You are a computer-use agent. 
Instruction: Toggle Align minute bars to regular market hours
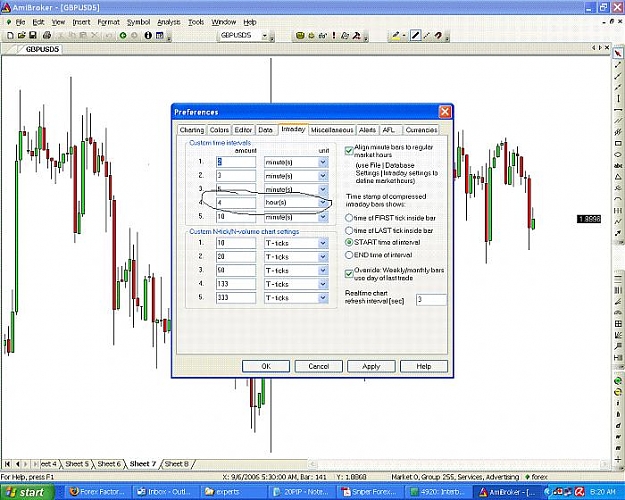click(x=349, y=151)
